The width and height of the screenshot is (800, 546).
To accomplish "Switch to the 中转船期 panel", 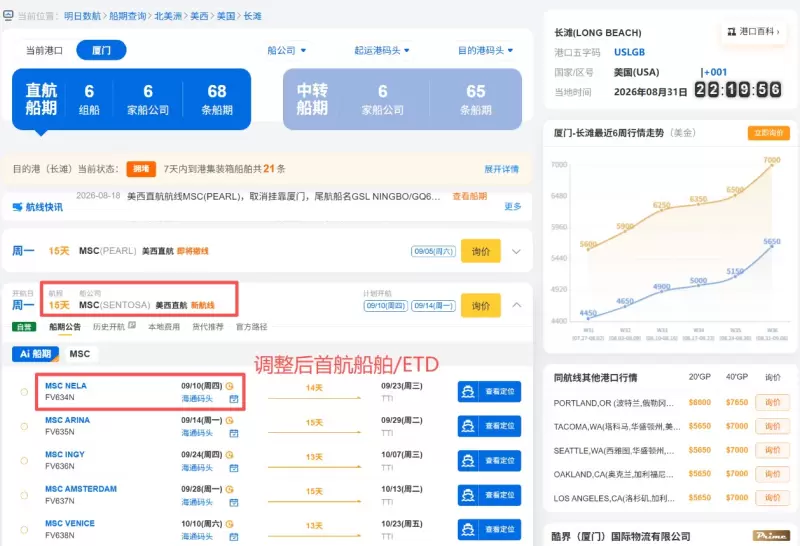I will [x=402, y=100].
